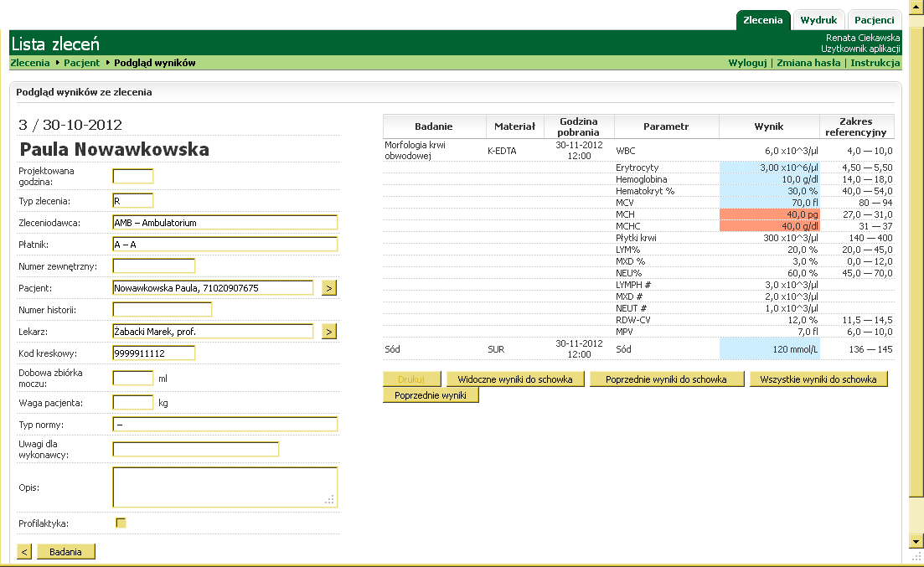Click the Parametr column header
This screenshot has height=567, width=924.
coord(666,126)
